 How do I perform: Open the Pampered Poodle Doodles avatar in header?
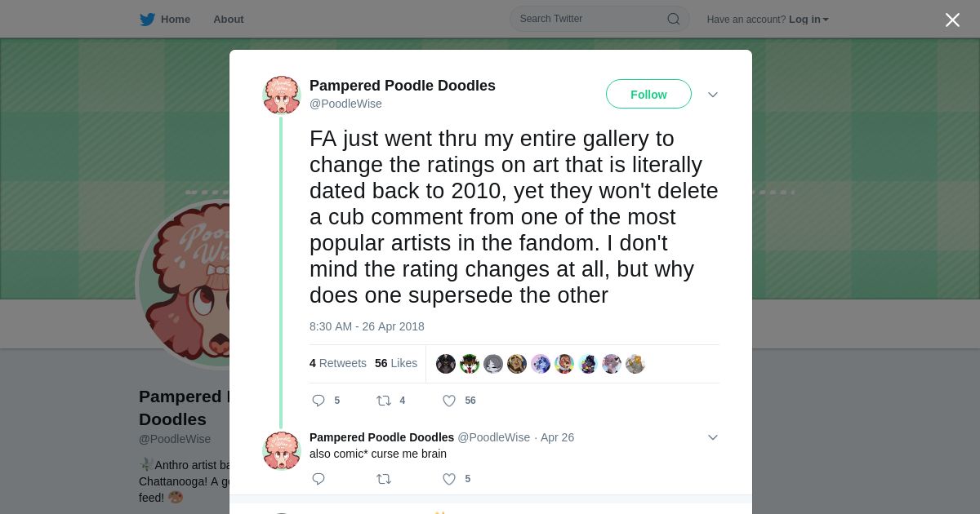tap(282, 95)
